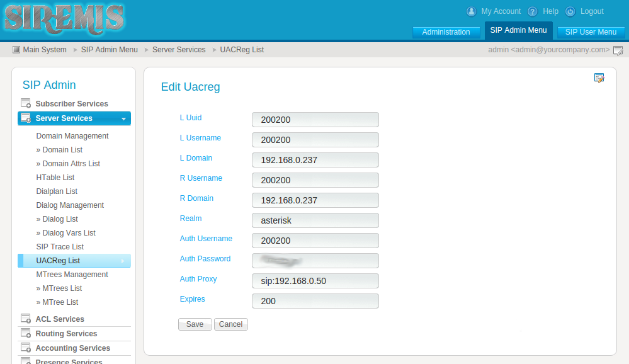Expand the UACReg List submenu arrow

tap(123, 261)
